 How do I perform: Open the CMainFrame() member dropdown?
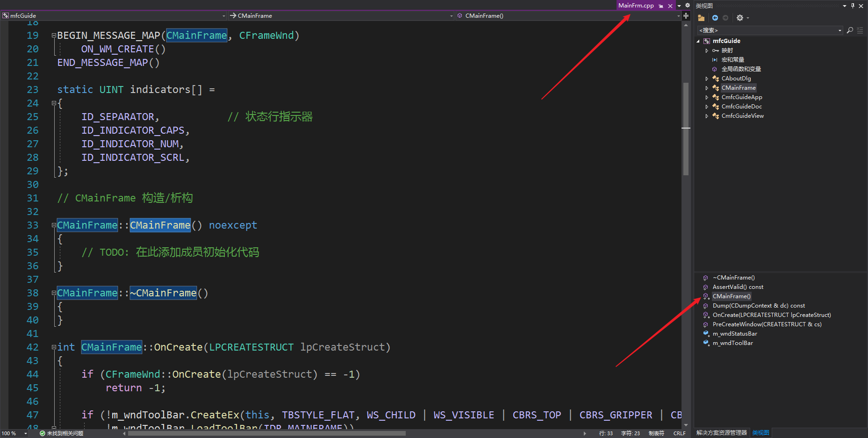(x=679, y=16)
